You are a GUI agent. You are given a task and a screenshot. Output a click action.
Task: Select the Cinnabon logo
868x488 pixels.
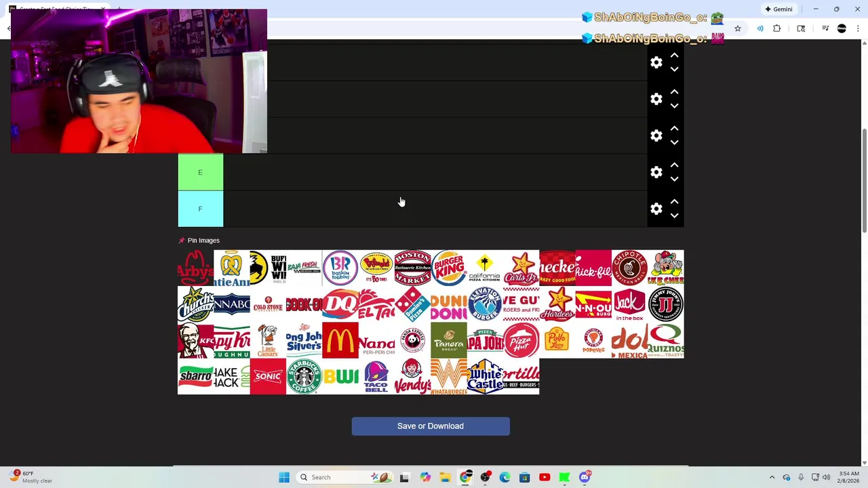(x=231, y=304)
